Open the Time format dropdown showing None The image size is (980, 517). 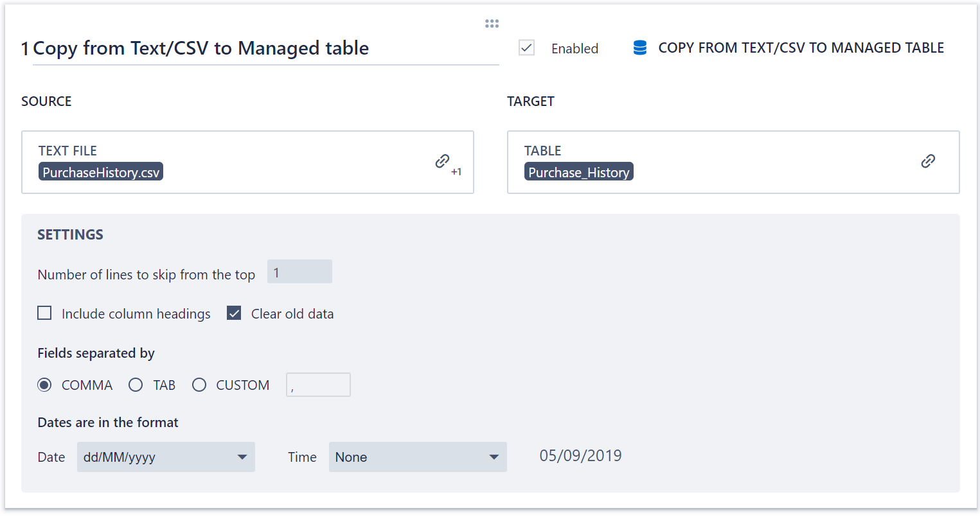[x=418, y=457]
